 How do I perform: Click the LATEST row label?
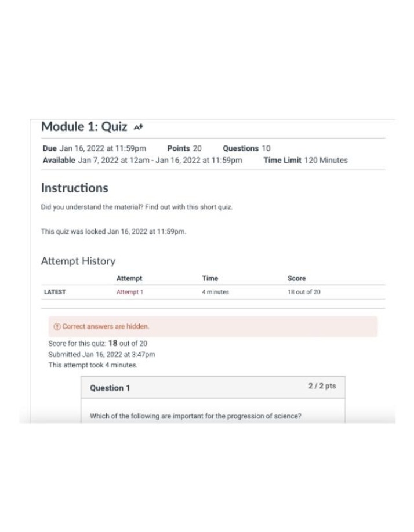55,292
